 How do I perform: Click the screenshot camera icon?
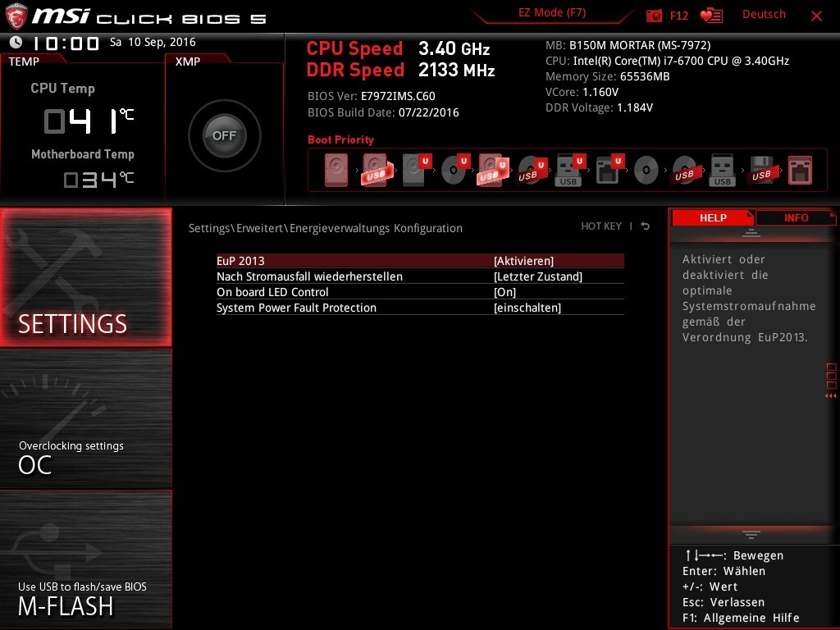click(654, 16)
